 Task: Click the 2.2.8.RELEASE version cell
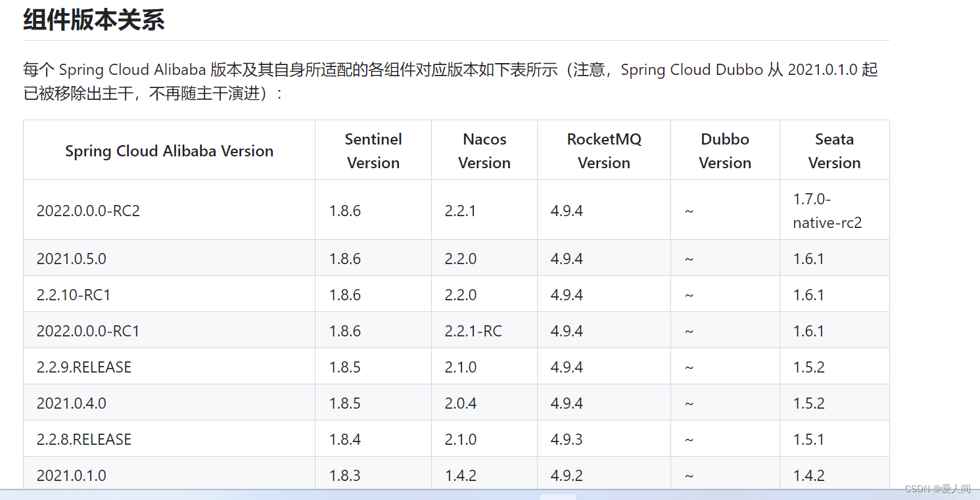169,439
